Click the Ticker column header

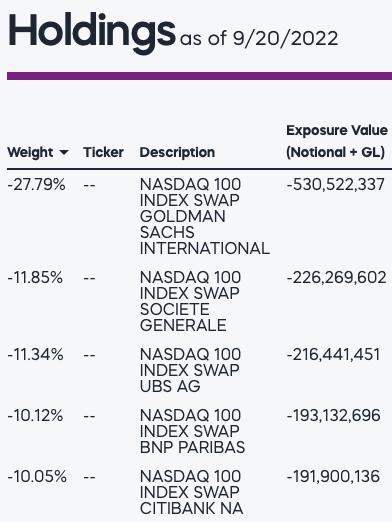[103, 152]
